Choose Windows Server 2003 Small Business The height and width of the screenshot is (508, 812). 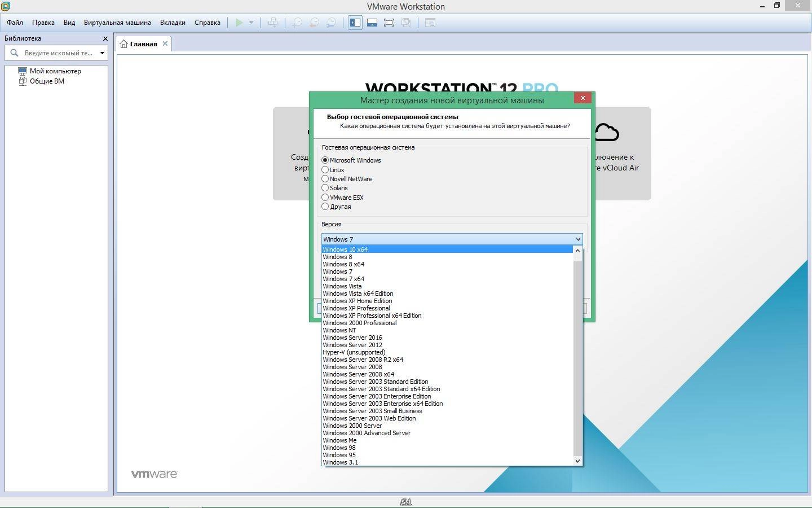[447, 411]
